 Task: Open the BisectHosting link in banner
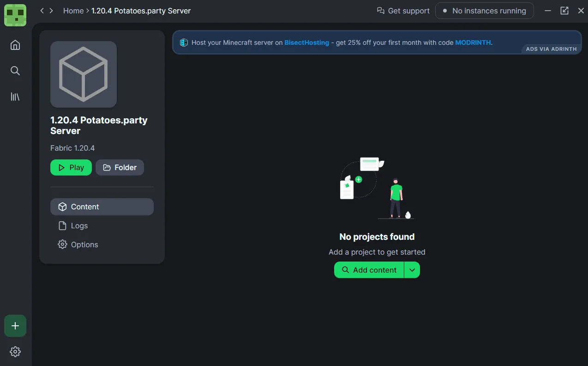point(306,43)
